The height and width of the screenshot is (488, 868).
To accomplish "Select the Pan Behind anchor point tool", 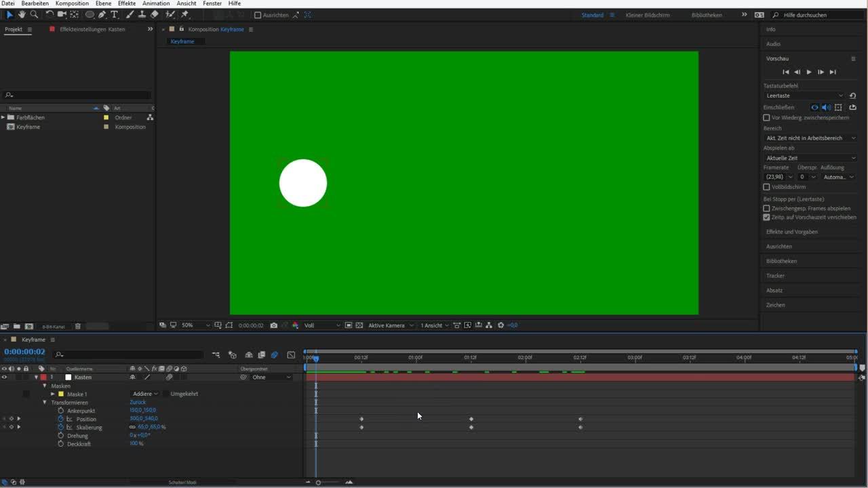I will tap(74, 14).
